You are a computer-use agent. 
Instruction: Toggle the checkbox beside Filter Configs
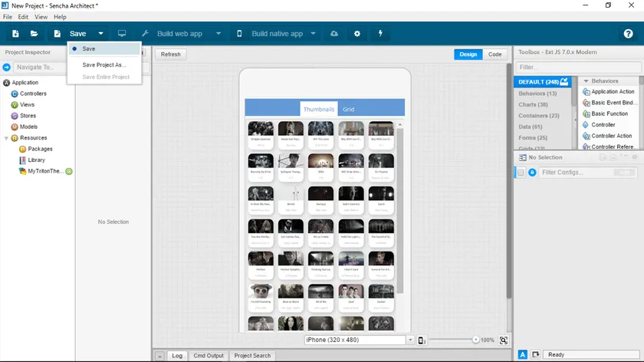(521, 173)
